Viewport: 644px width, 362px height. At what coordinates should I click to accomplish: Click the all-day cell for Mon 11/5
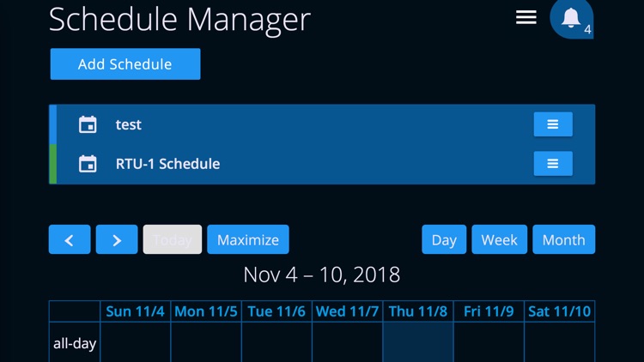pyautogui.click(x=206, y=343)
